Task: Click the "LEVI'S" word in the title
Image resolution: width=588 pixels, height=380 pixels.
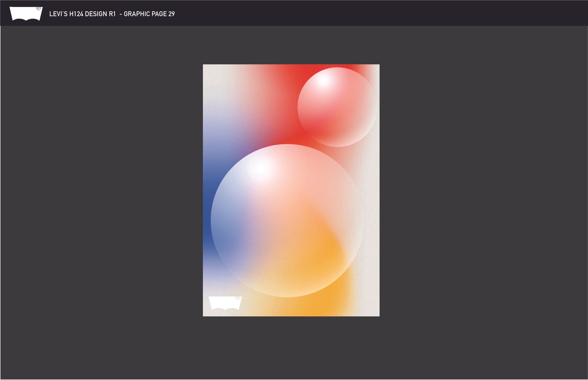Action: [x=58, y=14]
